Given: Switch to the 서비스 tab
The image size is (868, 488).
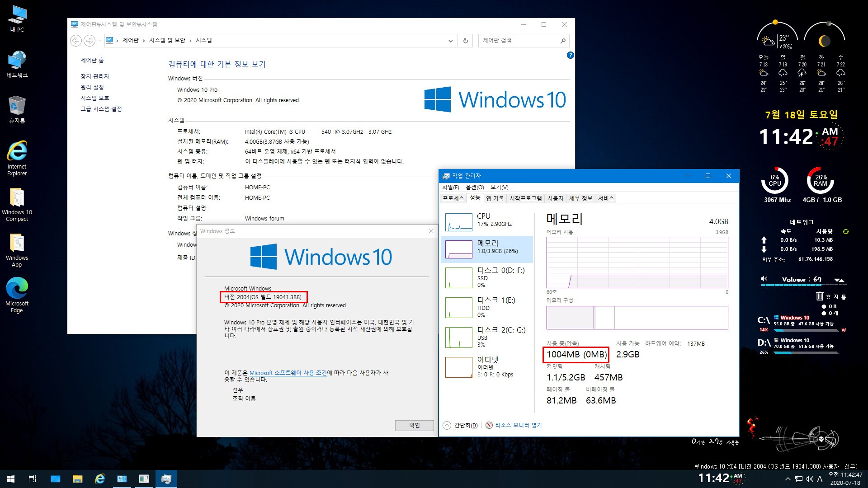Looking at the screenshot, I should pyautogui.click(x=606, y=198).
